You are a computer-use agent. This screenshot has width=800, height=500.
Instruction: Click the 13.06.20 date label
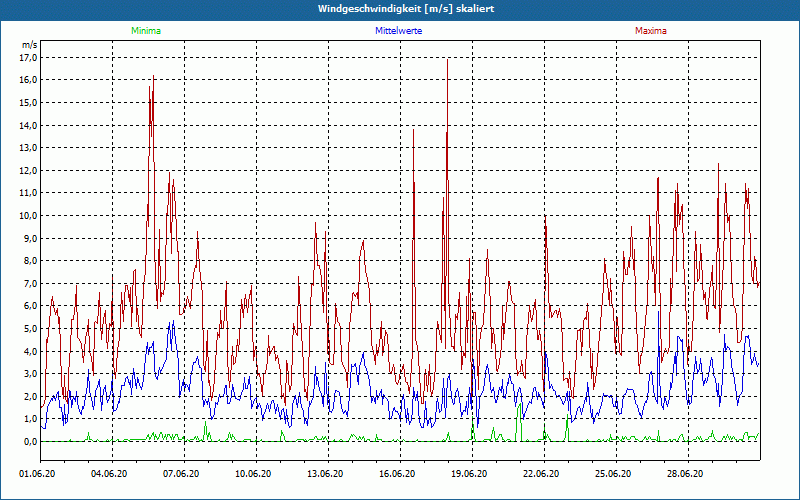pos(325,474)
